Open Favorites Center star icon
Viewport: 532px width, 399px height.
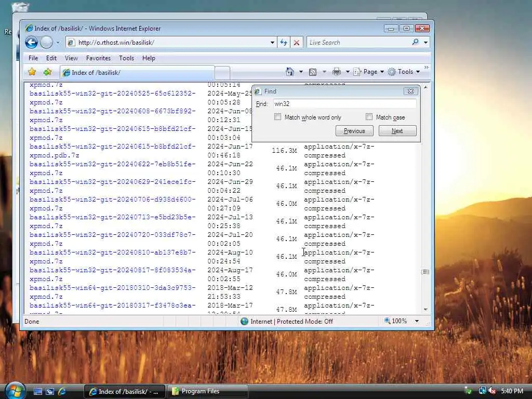pyautogui.click(x=32, y=72)
